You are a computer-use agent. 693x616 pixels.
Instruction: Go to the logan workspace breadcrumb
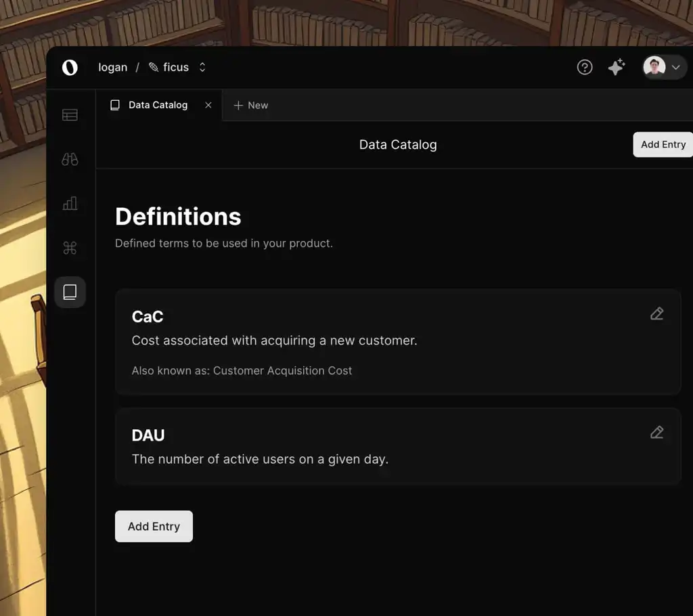pyautogui.click(x=112, y=67)
